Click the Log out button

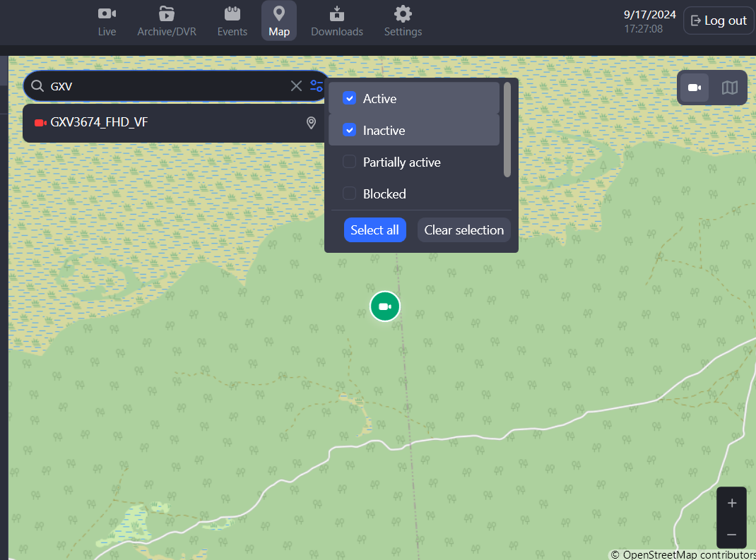pos(719,20)
